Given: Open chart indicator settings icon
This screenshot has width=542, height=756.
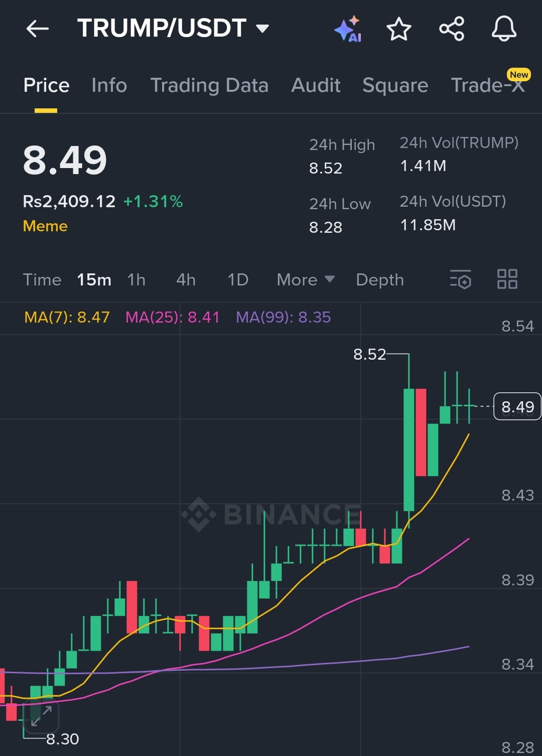Looking at the screenshot, I should point(460,279).
